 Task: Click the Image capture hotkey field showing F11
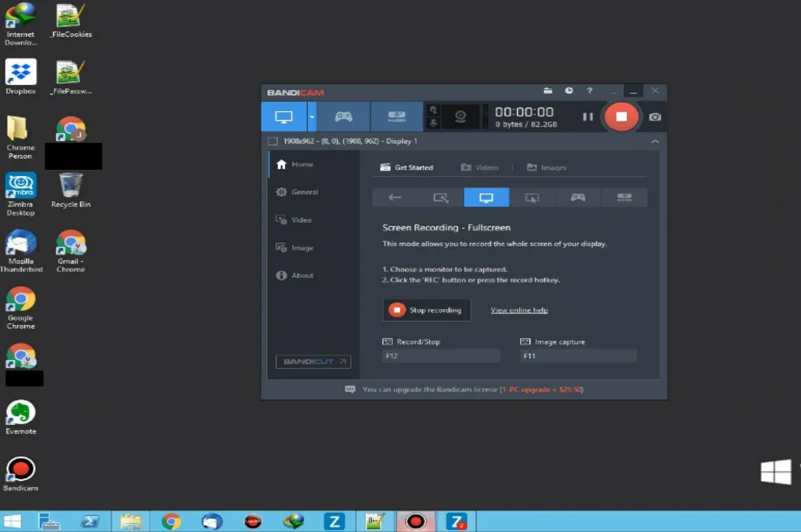click(x=578, y=356)
